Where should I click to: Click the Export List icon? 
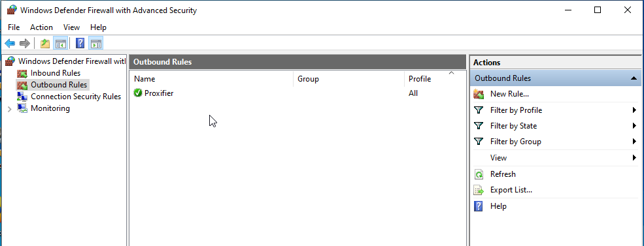pyautogui.click(x=479, y=191)
